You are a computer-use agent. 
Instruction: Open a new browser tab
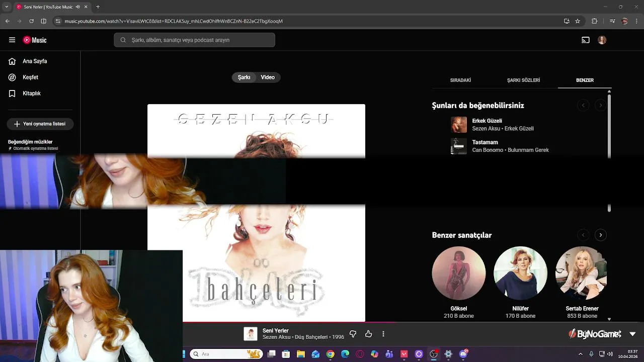coord(98,7)
